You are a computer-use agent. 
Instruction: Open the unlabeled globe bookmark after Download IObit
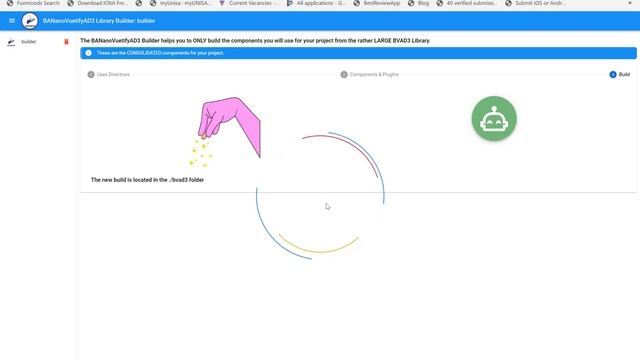point(139,3)
